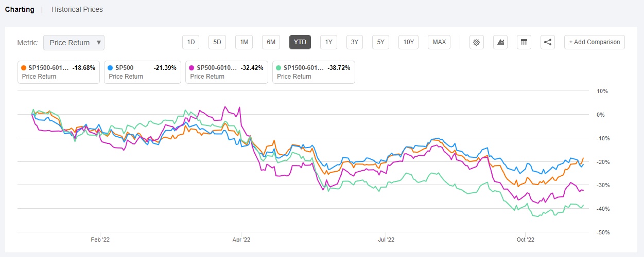Select the Charting tab

click(x=20, y=9)
